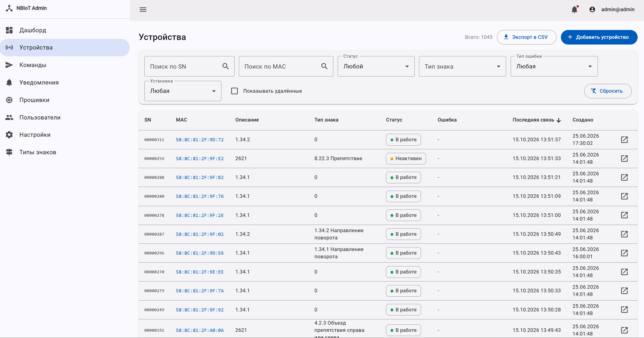Open details for device 00000280

click(624, 196)
